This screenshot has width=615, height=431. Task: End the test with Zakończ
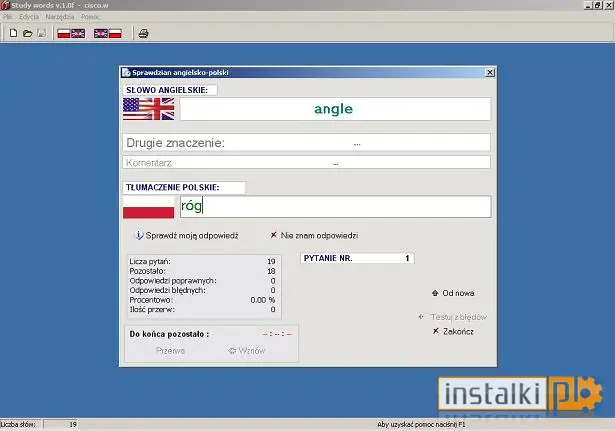[453, 331]
